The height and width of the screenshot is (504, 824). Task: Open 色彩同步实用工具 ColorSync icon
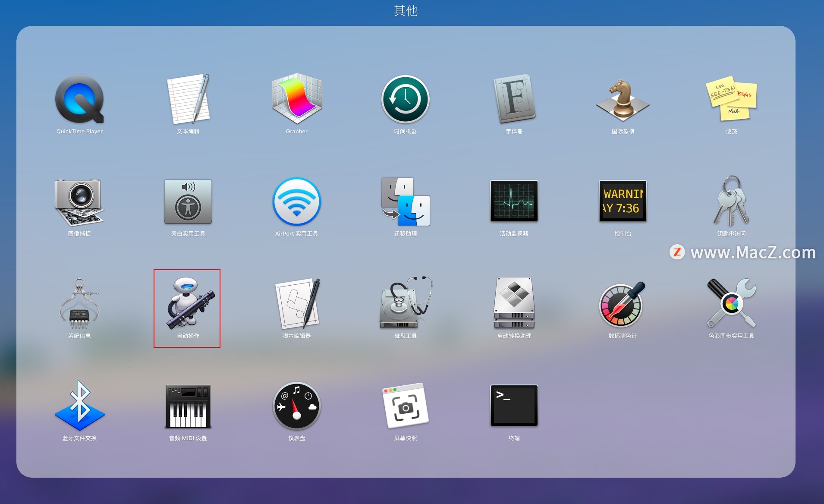732,304
